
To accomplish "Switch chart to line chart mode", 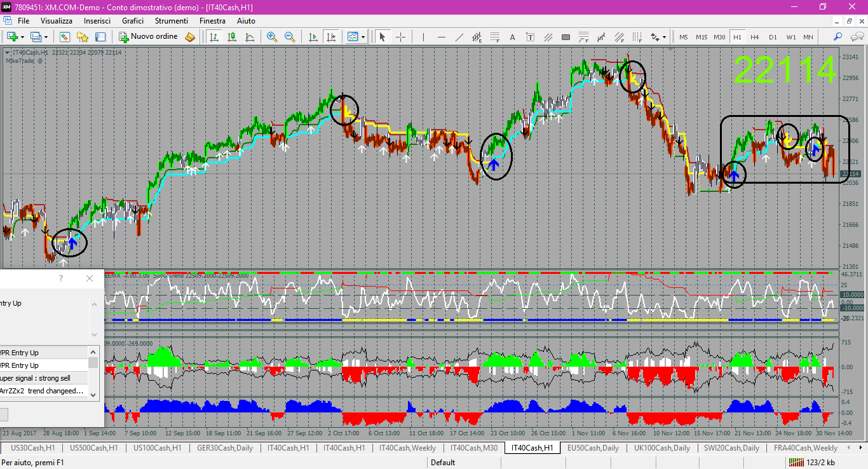I will pyautogui.click(x=250, y=37).
